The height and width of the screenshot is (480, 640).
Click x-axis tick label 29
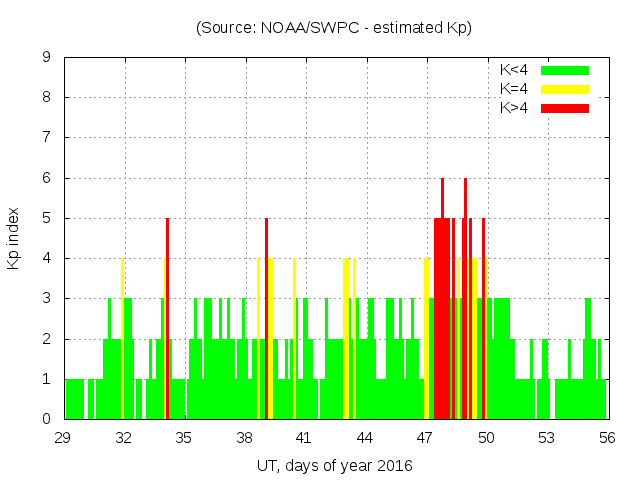pyautogui.click(x=64, y=438)
